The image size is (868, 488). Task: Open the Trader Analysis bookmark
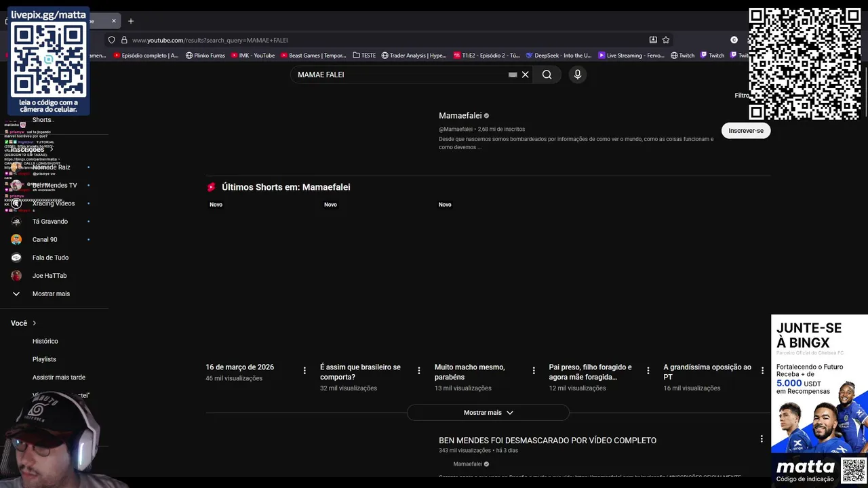coord(414,56)
